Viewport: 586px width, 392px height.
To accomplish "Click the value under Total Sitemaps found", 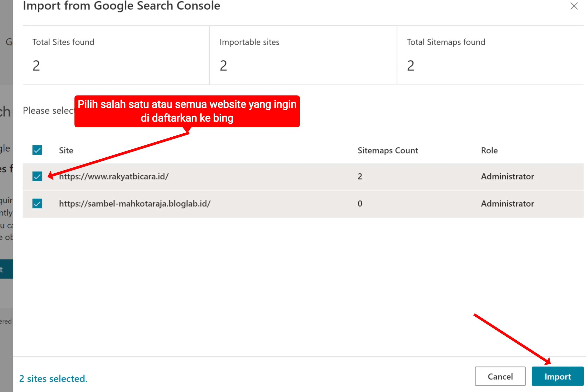I will [411, 66].
